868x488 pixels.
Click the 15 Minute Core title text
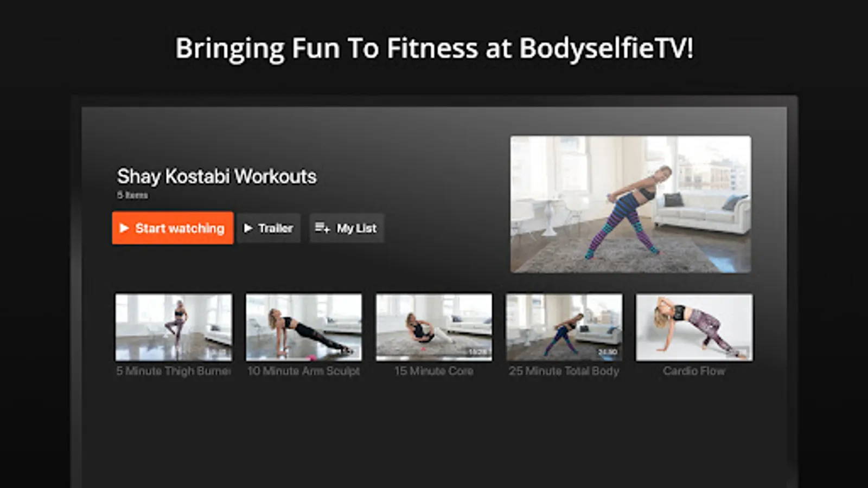[x=434, y=371]
